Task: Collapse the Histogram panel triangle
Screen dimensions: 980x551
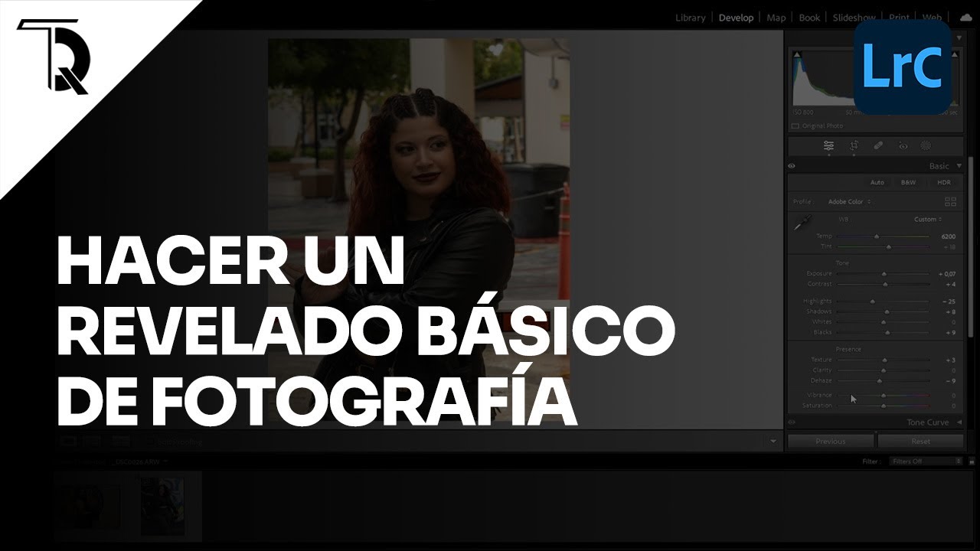Action: [x=959, y=37]
